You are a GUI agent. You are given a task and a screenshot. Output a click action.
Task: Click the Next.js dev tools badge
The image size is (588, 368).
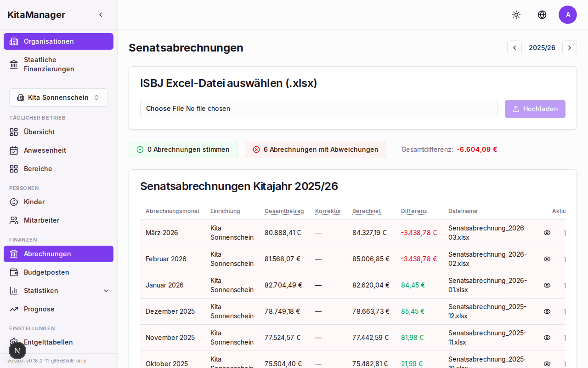tap(17, 351)
